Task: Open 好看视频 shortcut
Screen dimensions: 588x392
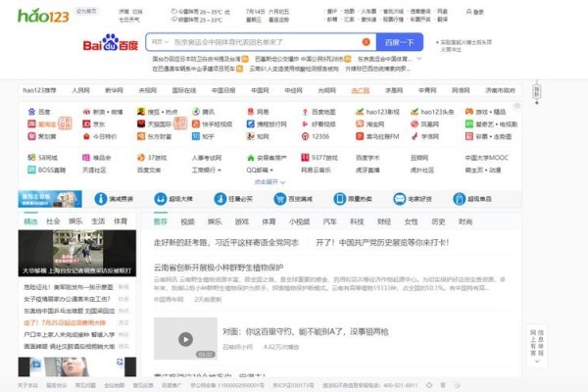Action: click(318, 124)
